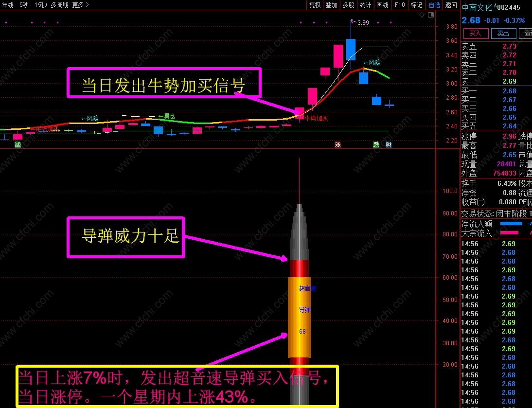Click the 现量 value 20401
This screenshot has width=532, height=408.
507,164
